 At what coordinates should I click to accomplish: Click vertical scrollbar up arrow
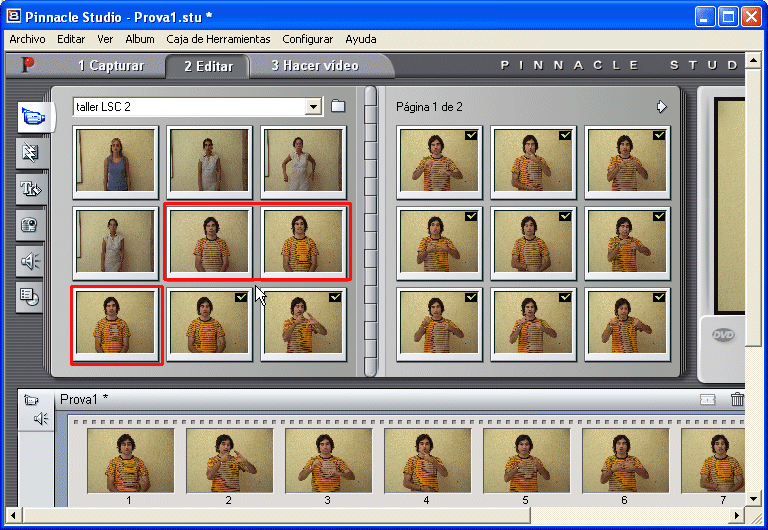[753, 60]
